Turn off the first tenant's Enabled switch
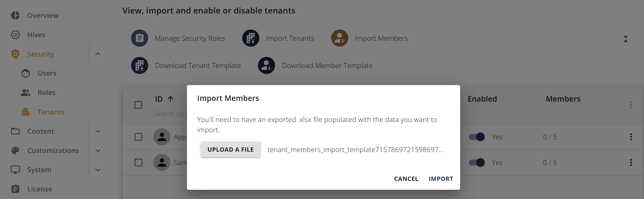The height and width of the screenshot is (199, 644). coord(477,137)
